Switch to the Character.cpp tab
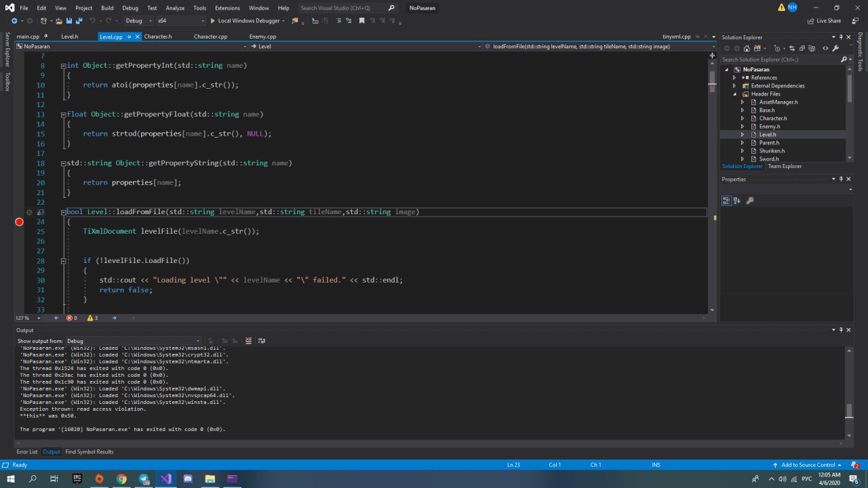This screenshot has width=868, height=488. pyautogui.click(x=210, y=37)
